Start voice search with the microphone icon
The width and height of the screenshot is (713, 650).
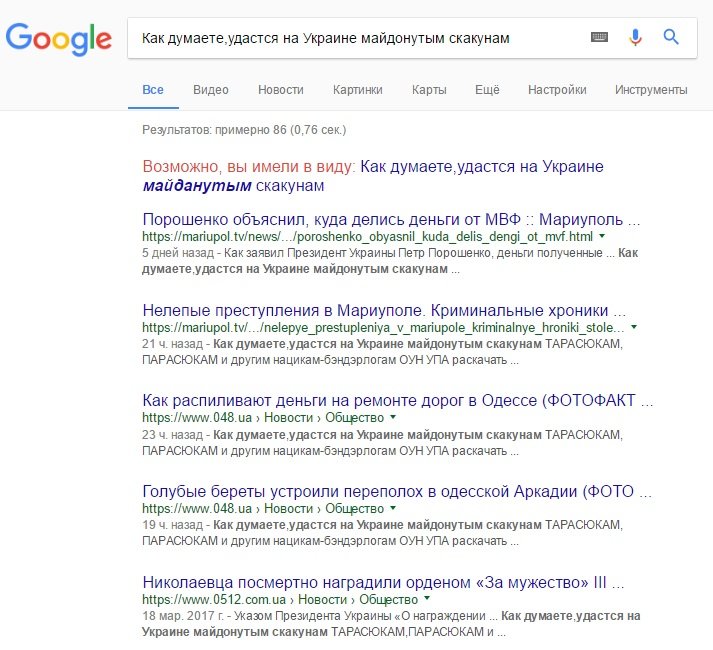click(635, 37)
